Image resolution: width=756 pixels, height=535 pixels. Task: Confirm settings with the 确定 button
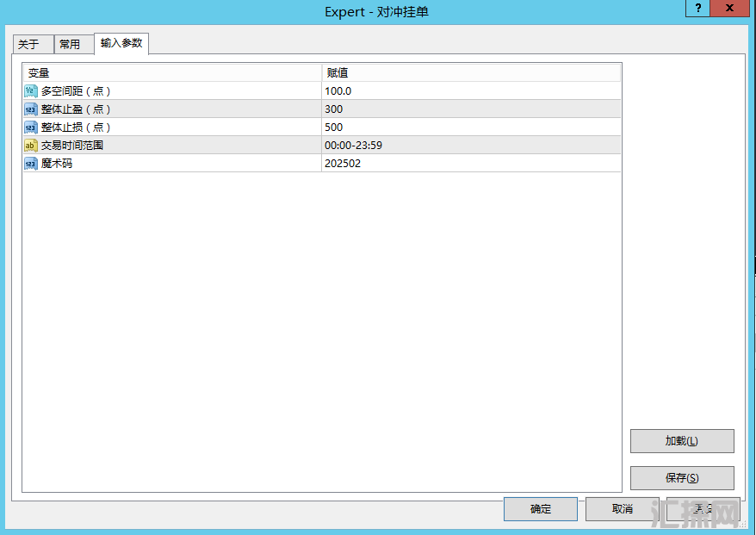(541, 509)
